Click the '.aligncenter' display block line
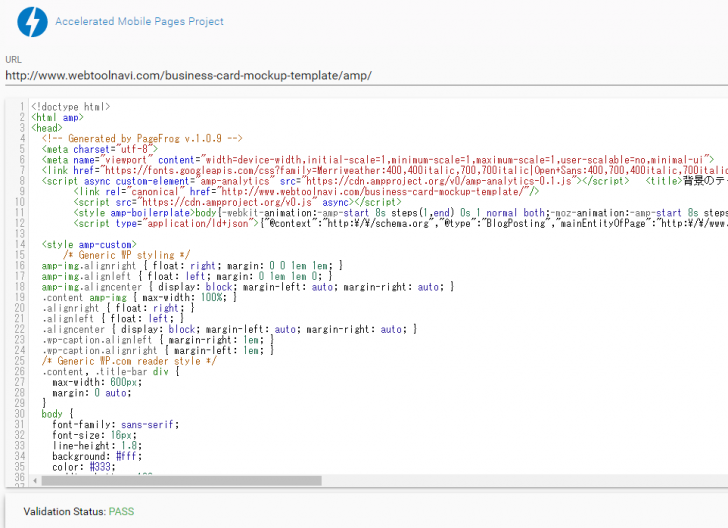The image size is (728, 528). tap(229, 329)
